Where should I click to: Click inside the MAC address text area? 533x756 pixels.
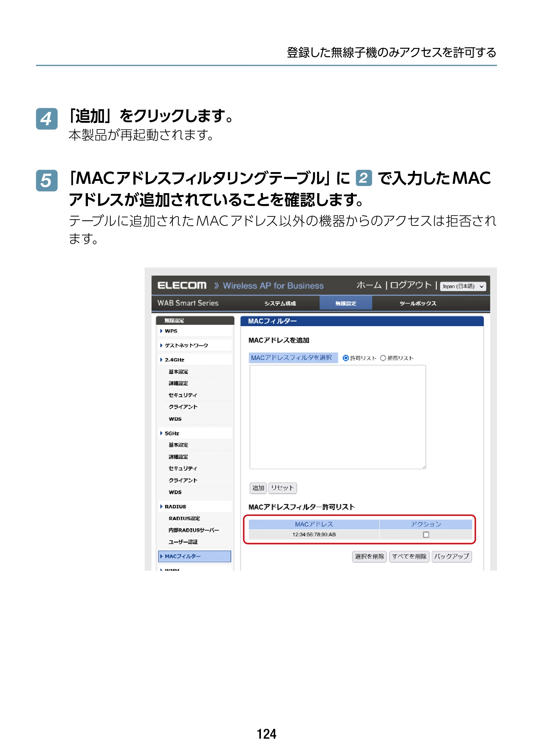pos(338,417)
